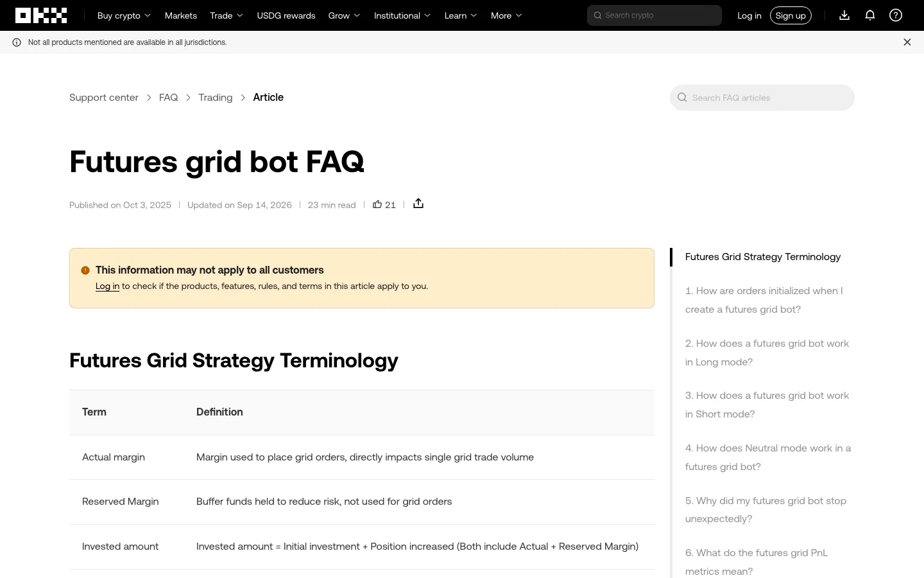Focus the Search FAQ articles field

pos(762,98)
